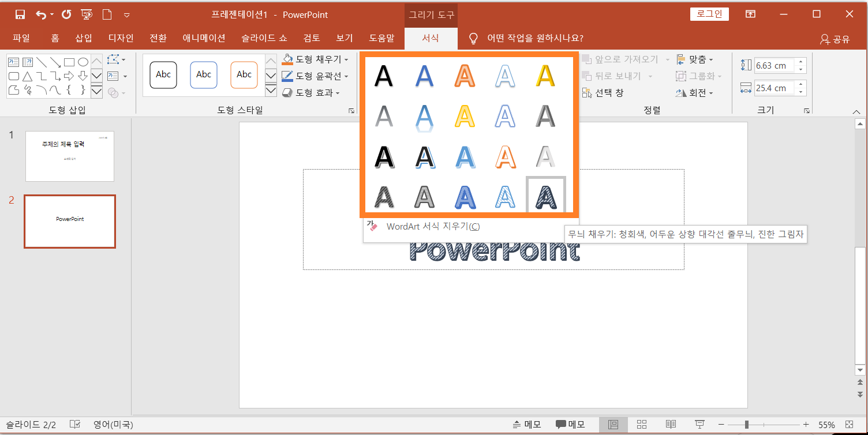Apply the black-outline Abc shape style

click(163, 74)
